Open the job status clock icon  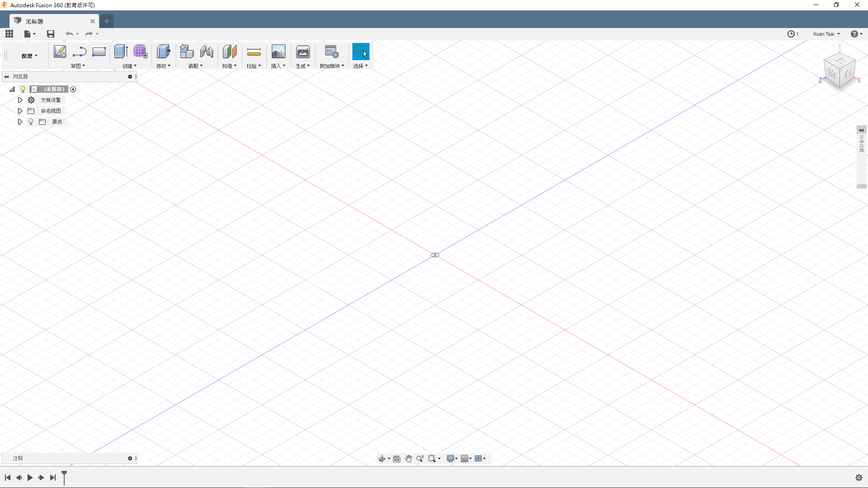(x=791, y=34)
